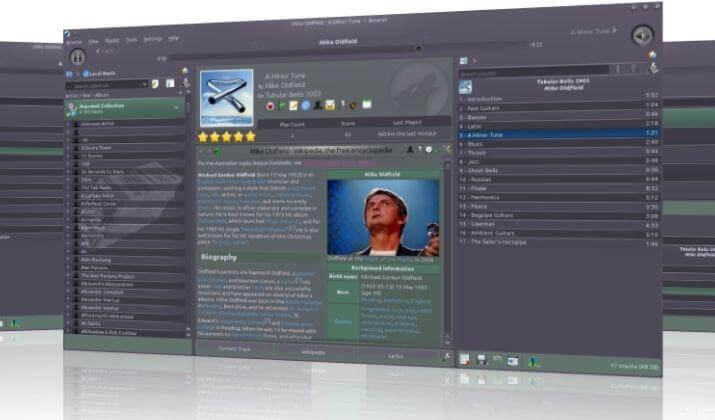Screen dimensions: 715x420
Task: Select Alan Parsons in the artist list
Action: coord(94,268)
